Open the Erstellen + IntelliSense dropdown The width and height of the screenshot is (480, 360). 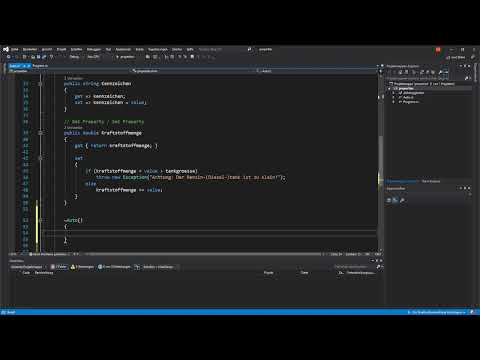(160, 267)
